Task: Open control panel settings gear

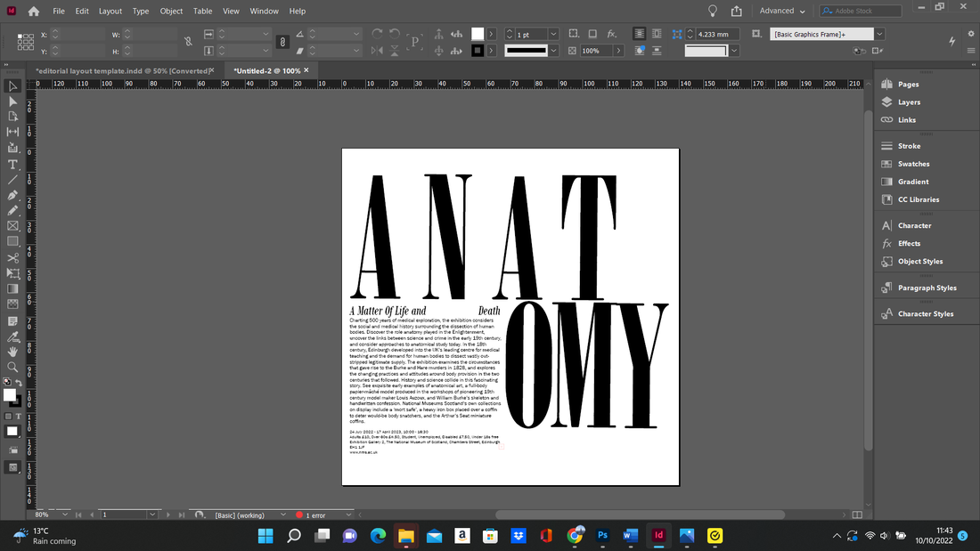Action: (970, 34)
